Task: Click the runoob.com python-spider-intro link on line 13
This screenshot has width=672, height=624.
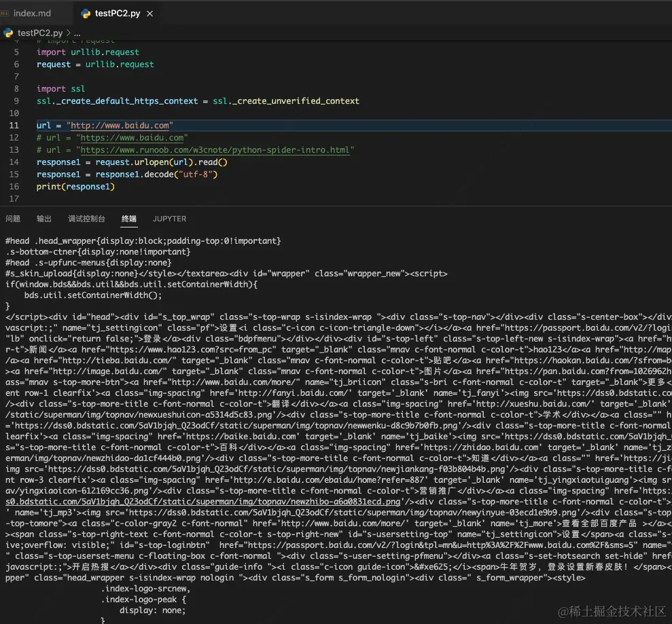Action: [x=215, y=150]
